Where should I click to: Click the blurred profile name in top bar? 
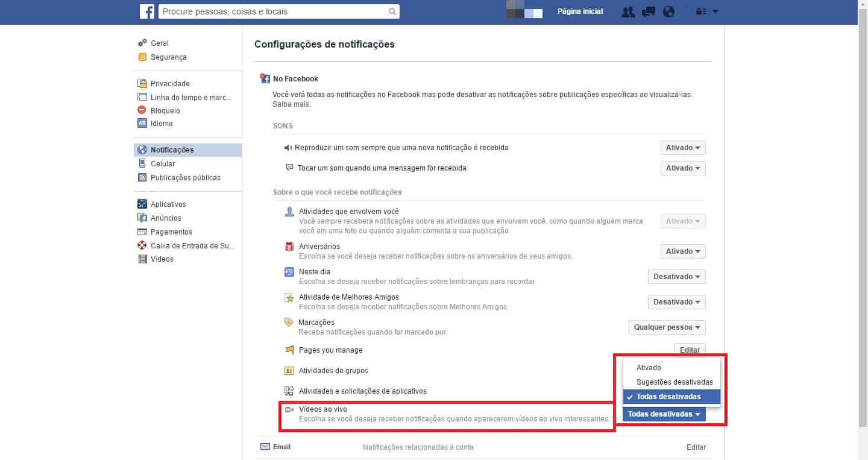pos(524,10)
